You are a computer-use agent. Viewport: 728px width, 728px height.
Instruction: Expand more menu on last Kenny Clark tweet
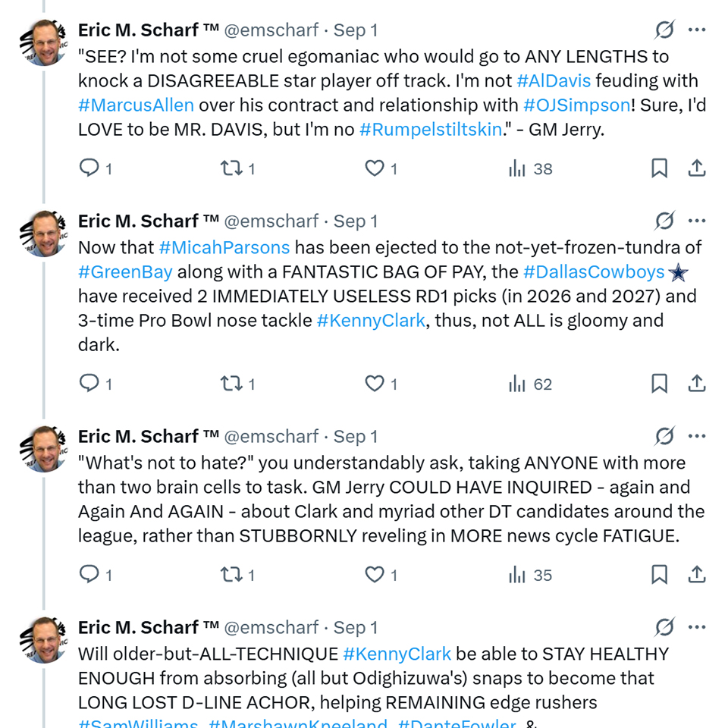pyautogui.click(x=697, y=628)
